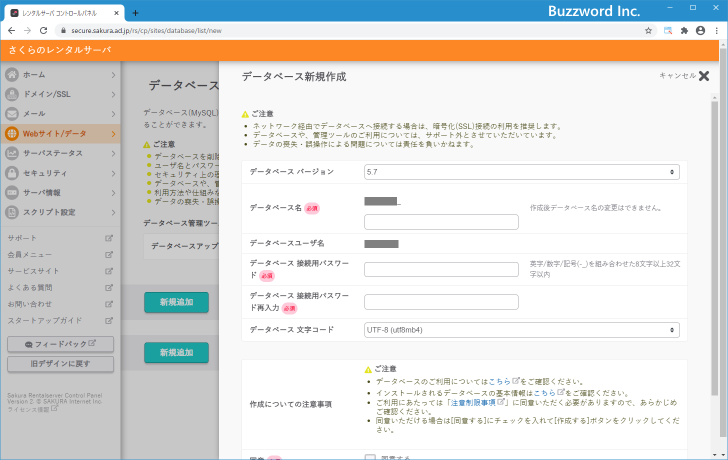Expand the ドメイン/SSL menu chevron
The width and height of the screenshot is (728, 460).
point(113,94)
